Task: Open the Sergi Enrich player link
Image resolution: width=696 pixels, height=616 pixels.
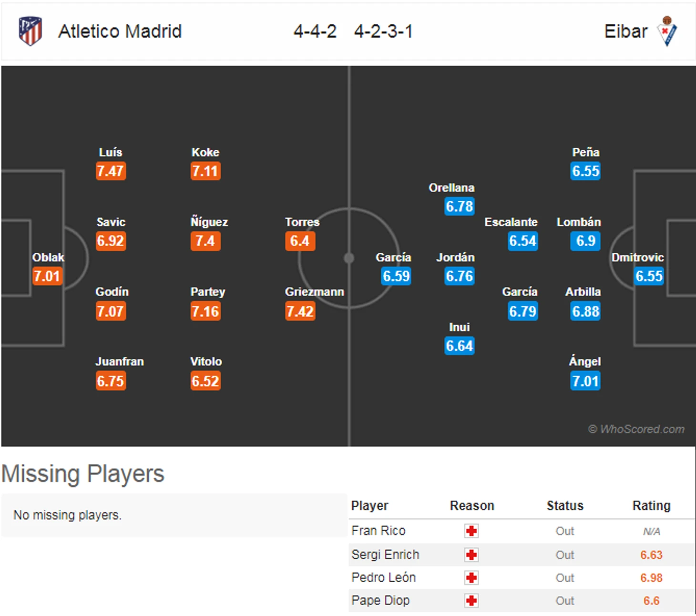Action: [x=385, y=554]
